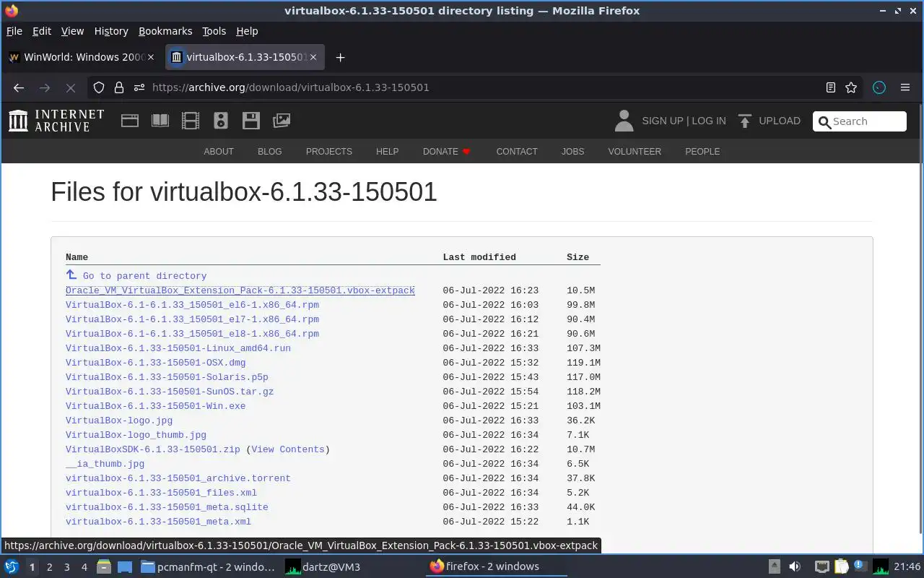924x578 pixels.
Task: Open dartz@VM3 terminal from taskbar
Action: point(323,567)
